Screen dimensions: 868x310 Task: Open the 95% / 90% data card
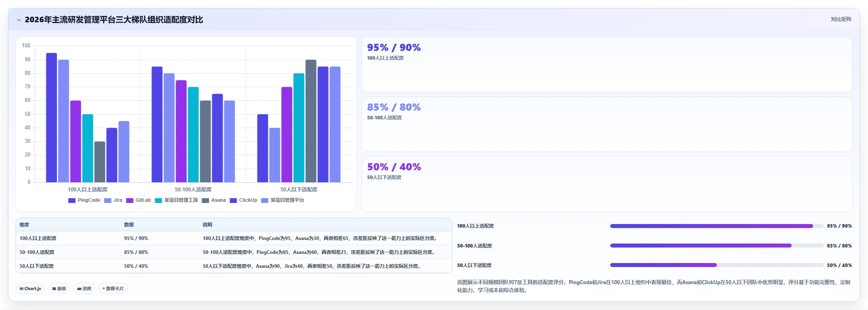607,64
